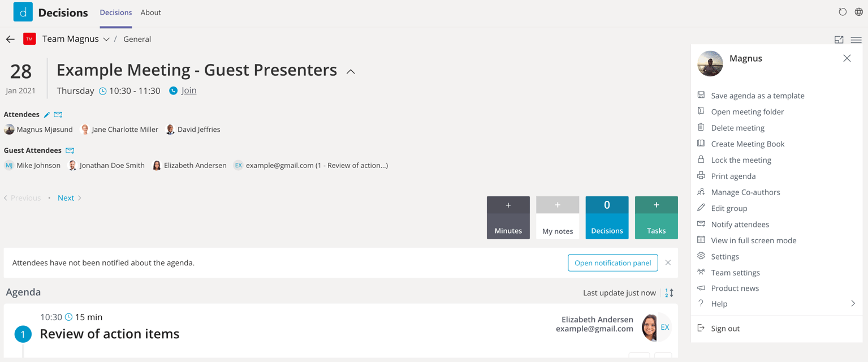Image resolution: width=868 pixels, height=362 pixels.
Task: Click the Join meeting link
Action: click(188, 90)
